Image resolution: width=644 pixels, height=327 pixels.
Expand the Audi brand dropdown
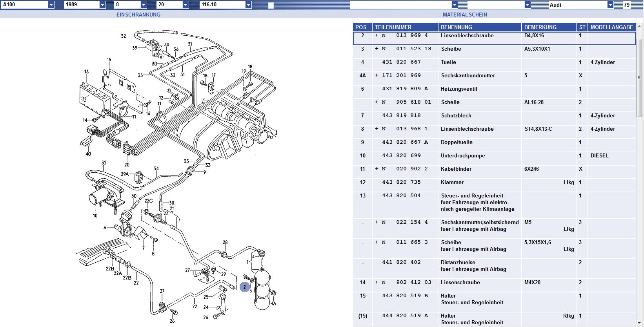click(x=610, y=5)
